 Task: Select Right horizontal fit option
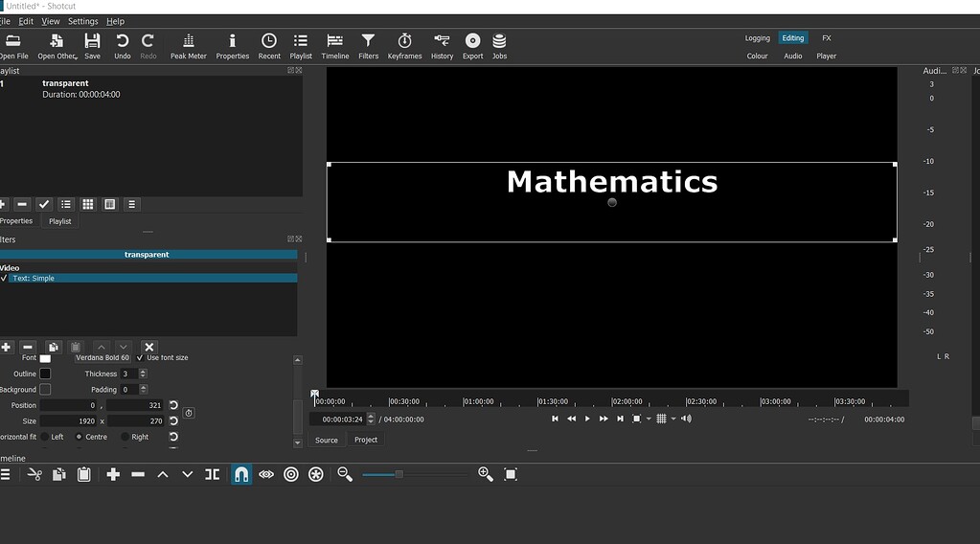(125, 437)
